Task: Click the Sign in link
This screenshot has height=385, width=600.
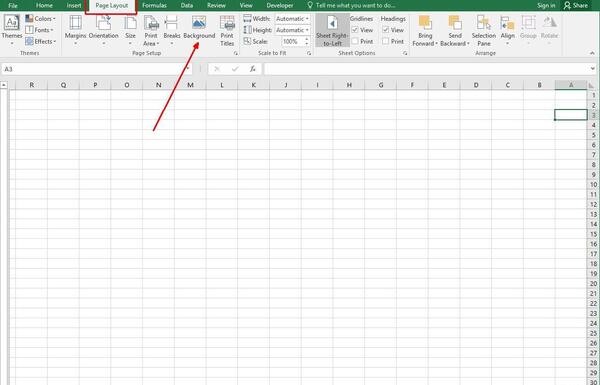Action: pyautogui.click(x=546, y=5)
